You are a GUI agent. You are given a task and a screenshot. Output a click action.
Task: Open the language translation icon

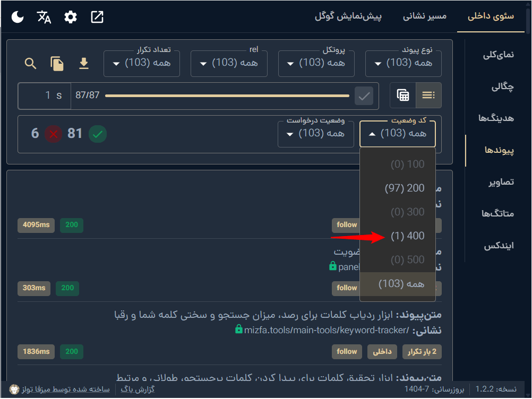point(44,17)
